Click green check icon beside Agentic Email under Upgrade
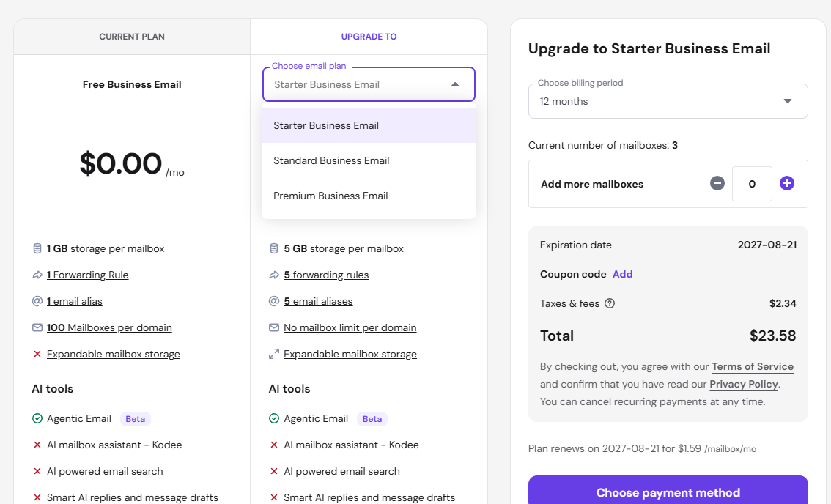The width and height of the screenshot is (831, 504). point(274,419)
